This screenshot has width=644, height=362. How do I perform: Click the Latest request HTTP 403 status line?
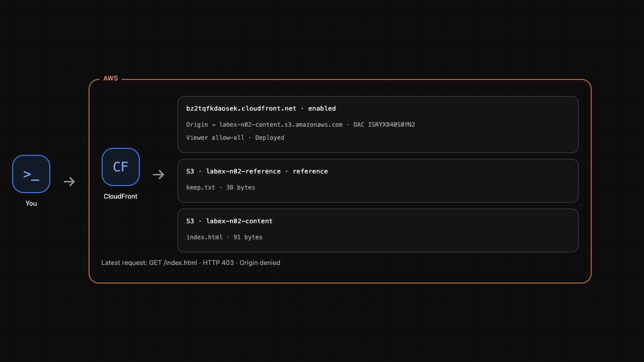191,262
